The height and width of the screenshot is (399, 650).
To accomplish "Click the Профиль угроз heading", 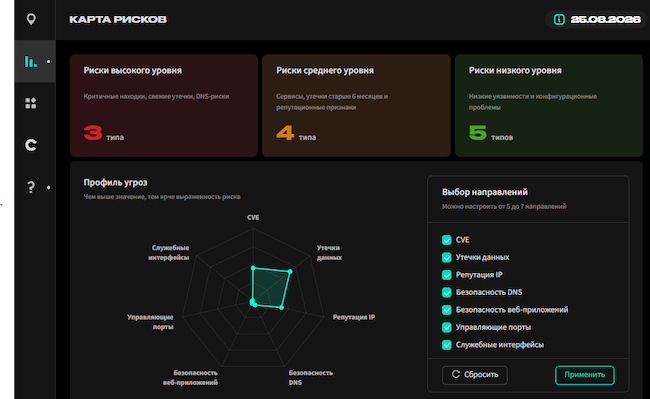I will coord(115,182).
